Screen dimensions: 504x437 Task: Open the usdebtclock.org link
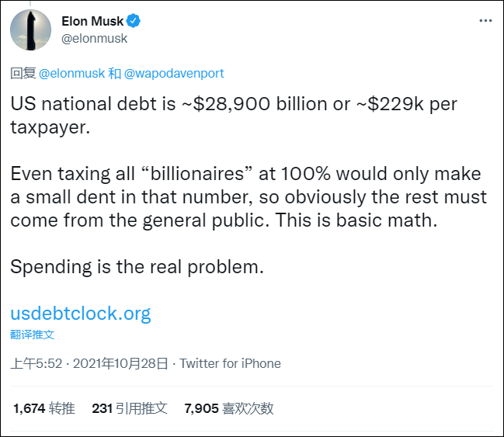(81, 314)
